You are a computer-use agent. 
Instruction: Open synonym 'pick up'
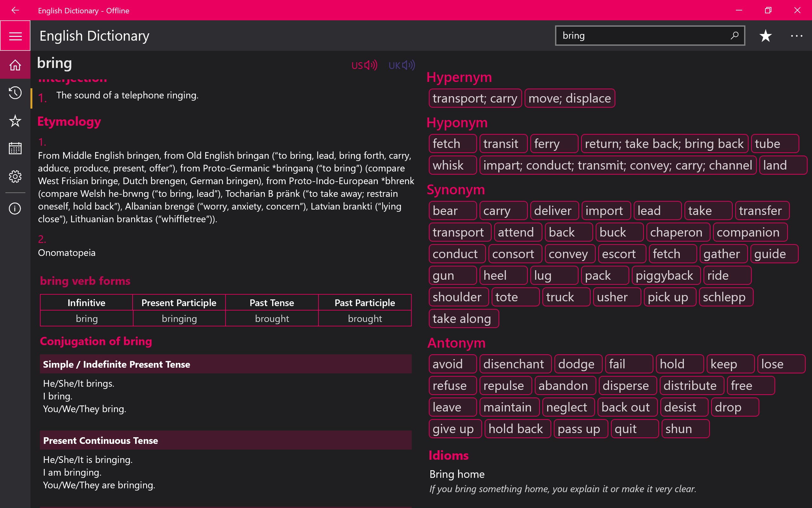[670, 297]
